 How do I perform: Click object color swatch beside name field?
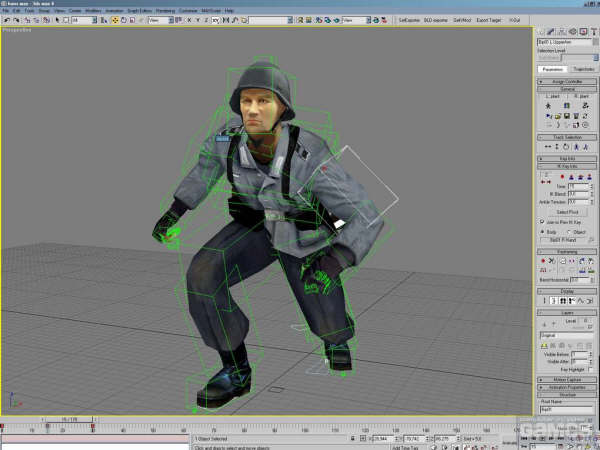pyautogui.click(x=595, y=42)
